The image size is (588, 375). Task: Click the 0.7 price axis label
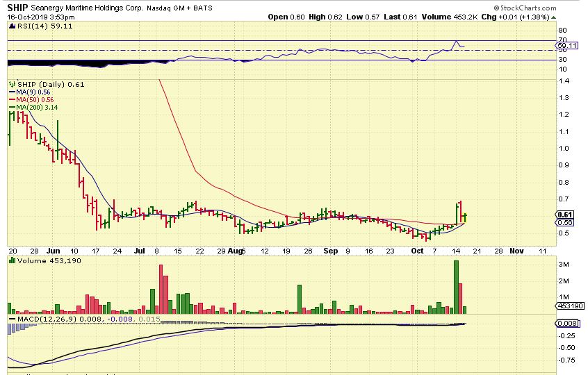coord(564,199)
